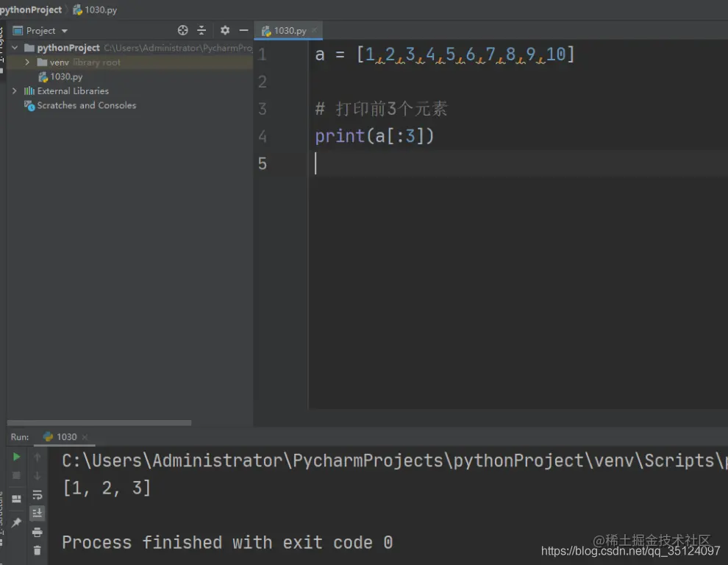Click line number 1 in the gutter

pos(263,54)
